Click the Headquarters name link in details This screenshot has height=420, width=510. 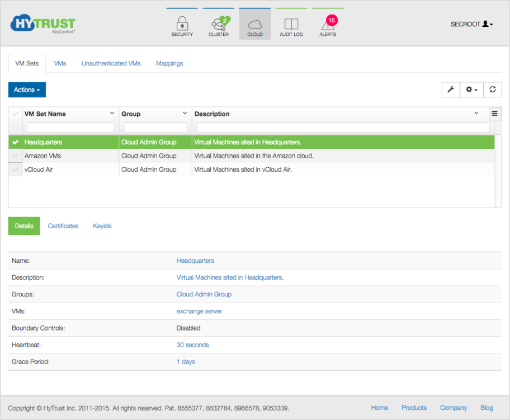click(195, 261)
